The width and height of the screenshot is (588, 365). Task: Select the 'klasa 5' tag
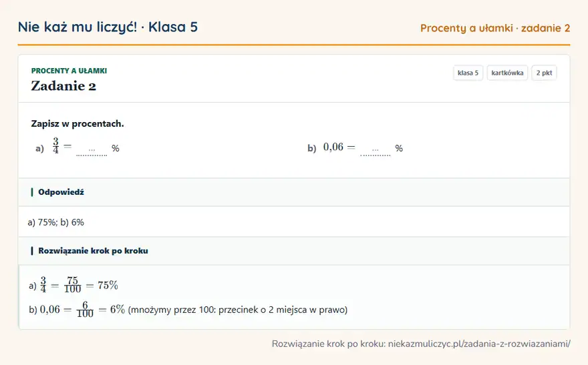468,73
